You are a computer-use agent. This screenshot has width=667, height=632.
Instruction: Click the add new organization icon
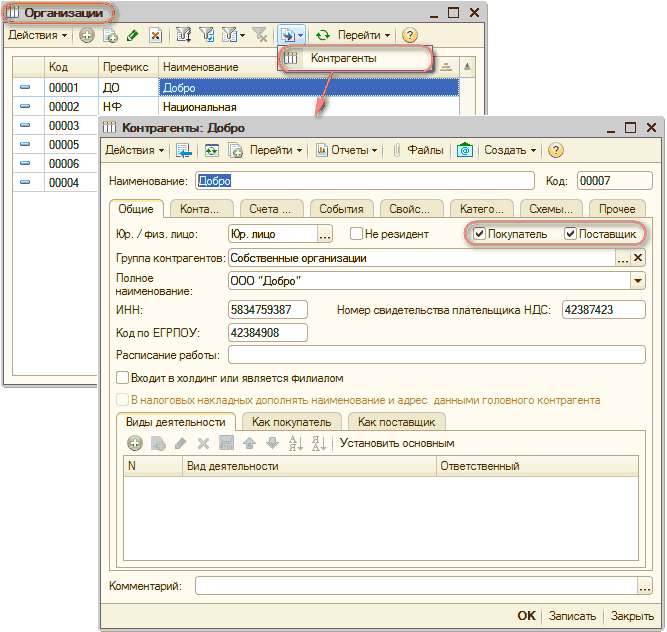[87, 35]
